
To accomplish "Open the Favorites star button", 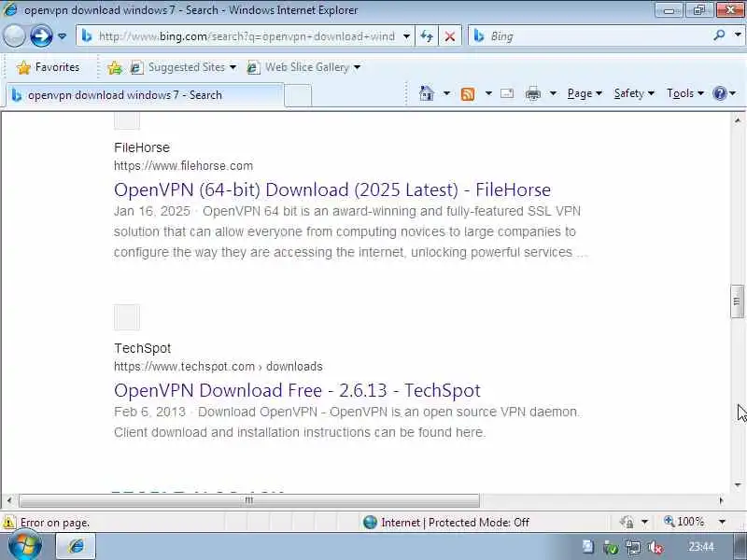I will pos(49,67).
